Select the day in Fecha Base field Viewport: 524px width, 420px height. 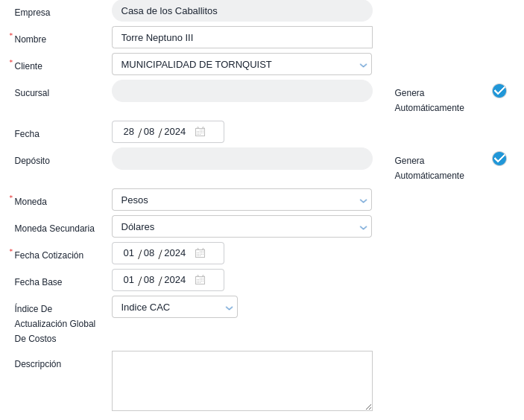pos(129,280)
